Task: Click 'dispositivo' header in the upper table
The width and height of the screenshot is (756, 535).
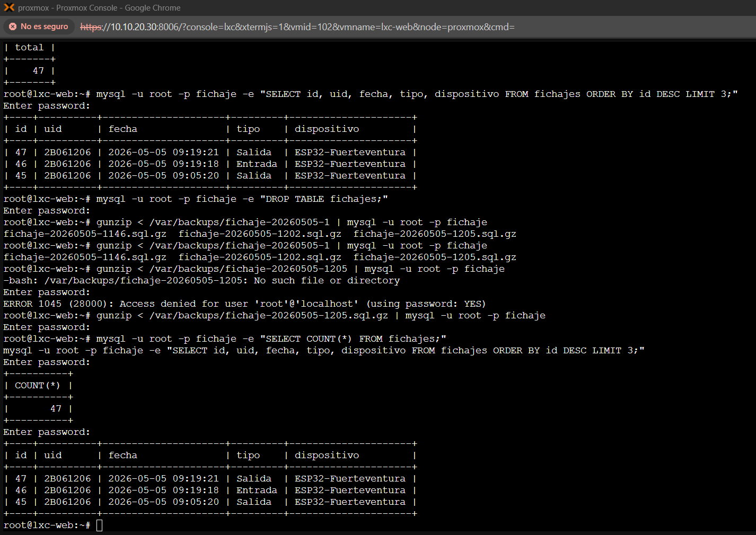Action: tap(327, 129)
